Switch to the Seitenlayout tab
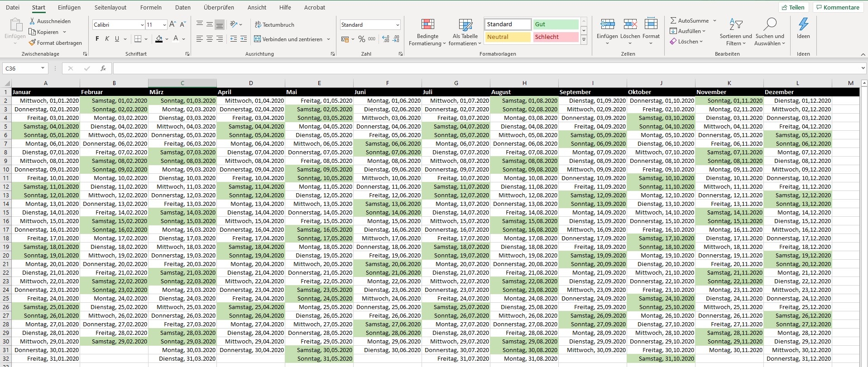Image resolution: width=868 pixels, height=367 pixels. [110, 7]
